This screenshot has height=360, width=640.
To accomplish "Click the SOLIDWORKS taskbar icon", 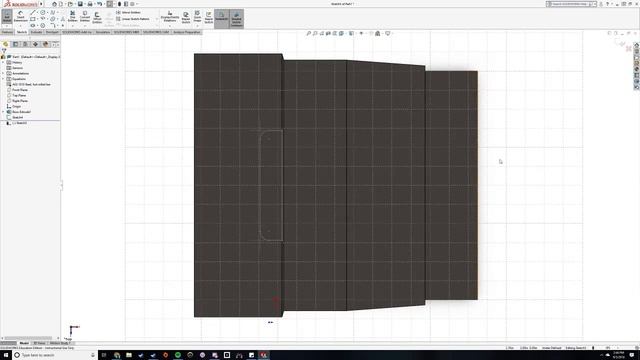I will pyautogui.click(x=264, y=355).
